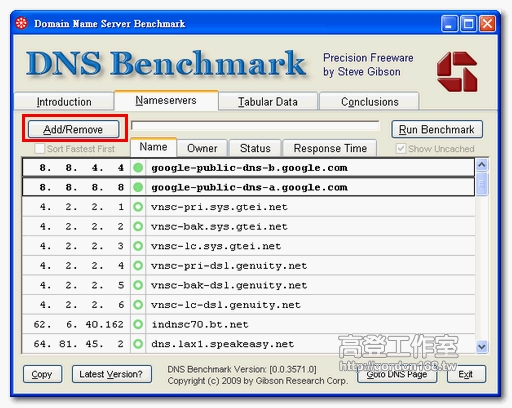Screen dimensions: 512x408
Task: Click the nameserver list scroll down arrow
Action: point(482,347)
